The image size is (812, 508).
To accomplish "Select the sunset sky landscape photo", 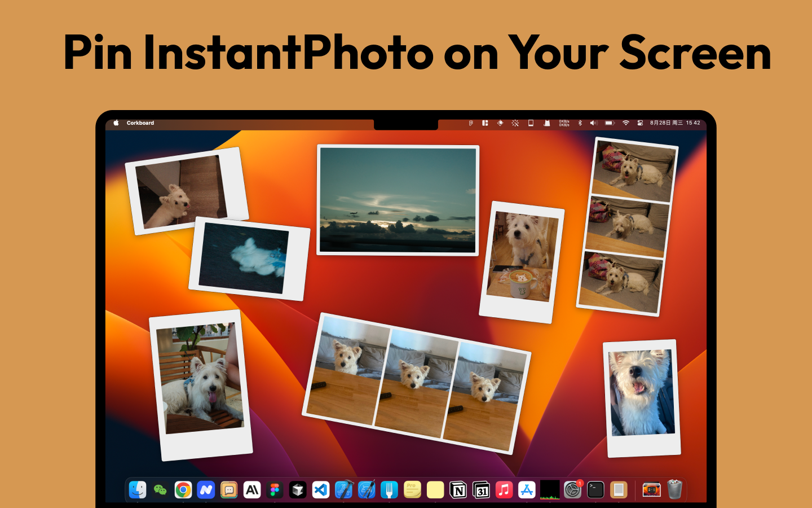I will (x=398, y=200).
